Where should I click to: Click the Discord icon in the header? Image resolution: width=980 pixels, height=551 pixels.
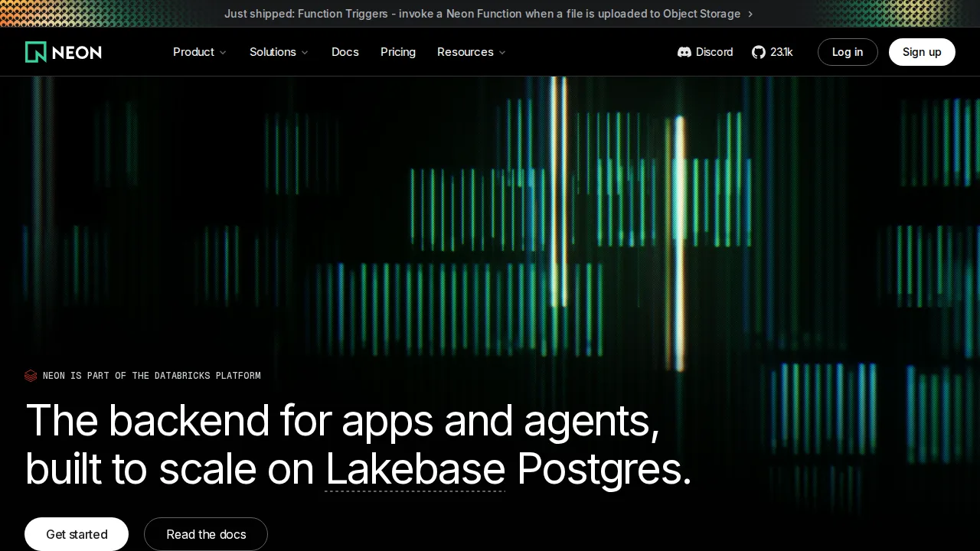684,52
